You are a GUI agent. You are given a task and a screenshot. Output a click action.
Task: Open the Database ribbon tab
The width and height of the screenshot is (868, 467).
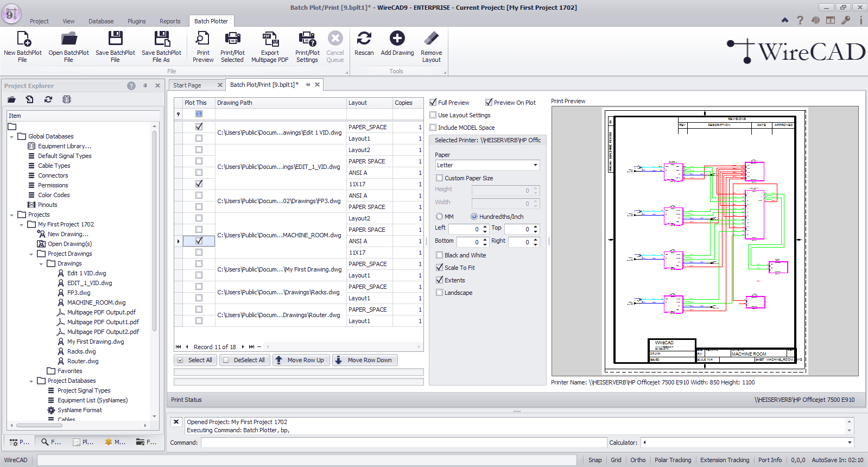101,21
